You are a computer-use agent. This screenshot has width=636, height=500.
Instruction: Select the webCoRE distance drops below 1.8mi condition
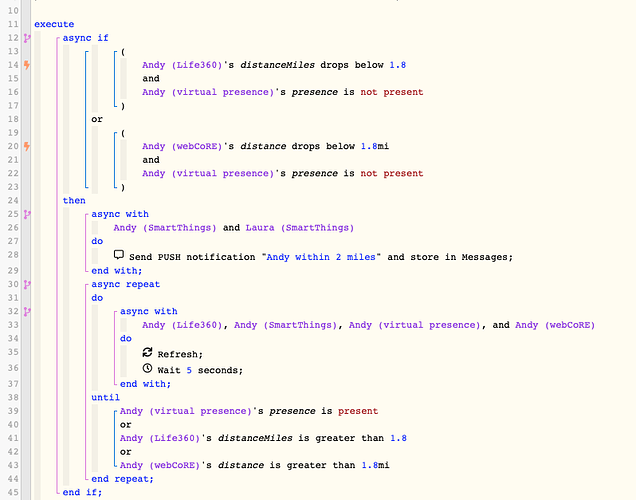coord(265,146)
